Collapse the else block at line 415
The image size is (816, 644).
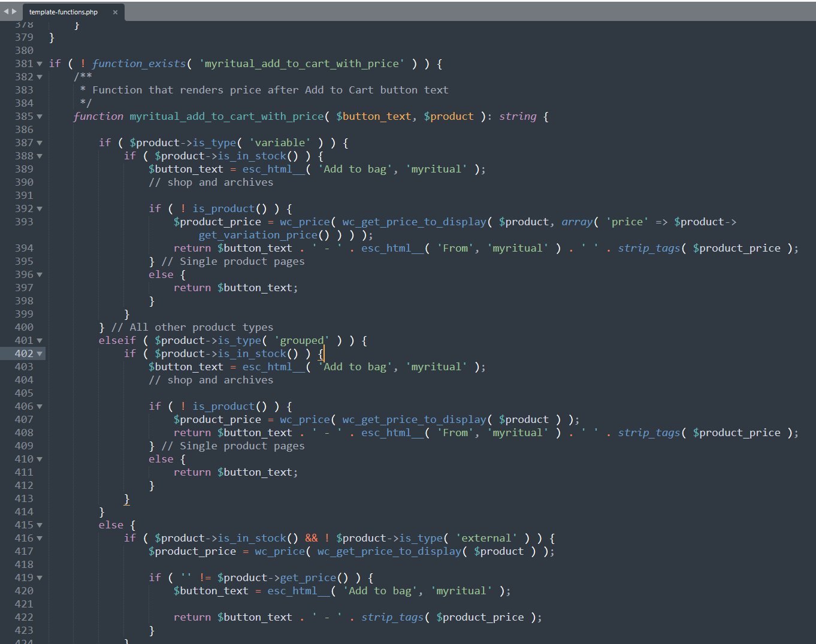click(x=40, y=525)
